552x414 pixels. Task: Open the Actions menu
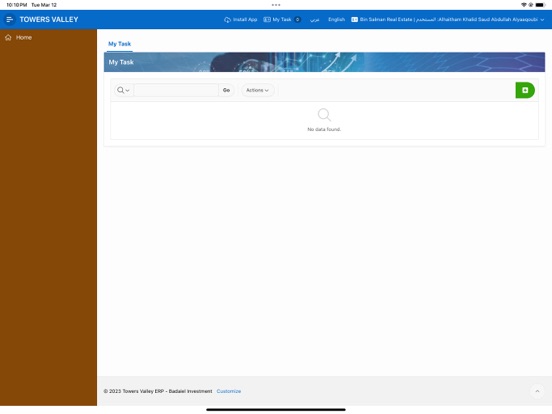point(257,90)
